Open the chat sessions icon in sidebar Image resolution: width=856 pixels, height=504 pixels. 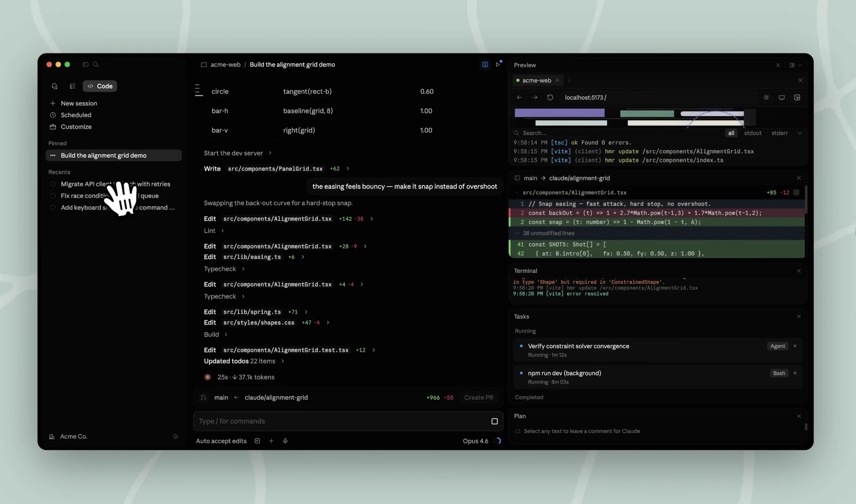(x=54, y=86)
